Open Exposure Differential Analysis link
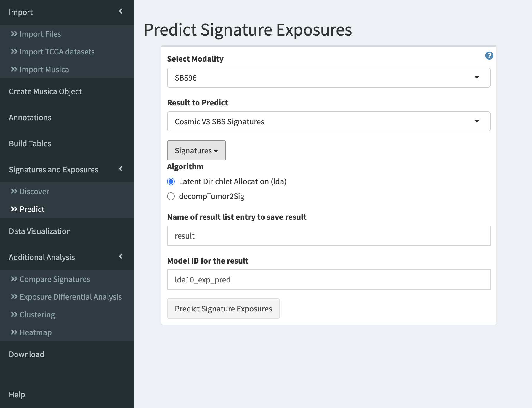Image resolution: width=532 pixels, height=408 pixels. [70, 297]
